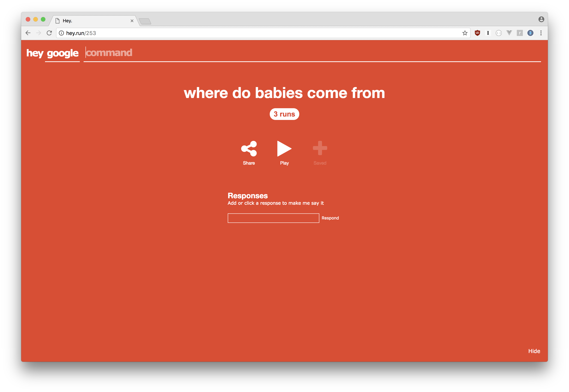Click the Hide link
This screenshot has width=569, height=392.
(x=534, y=351)
